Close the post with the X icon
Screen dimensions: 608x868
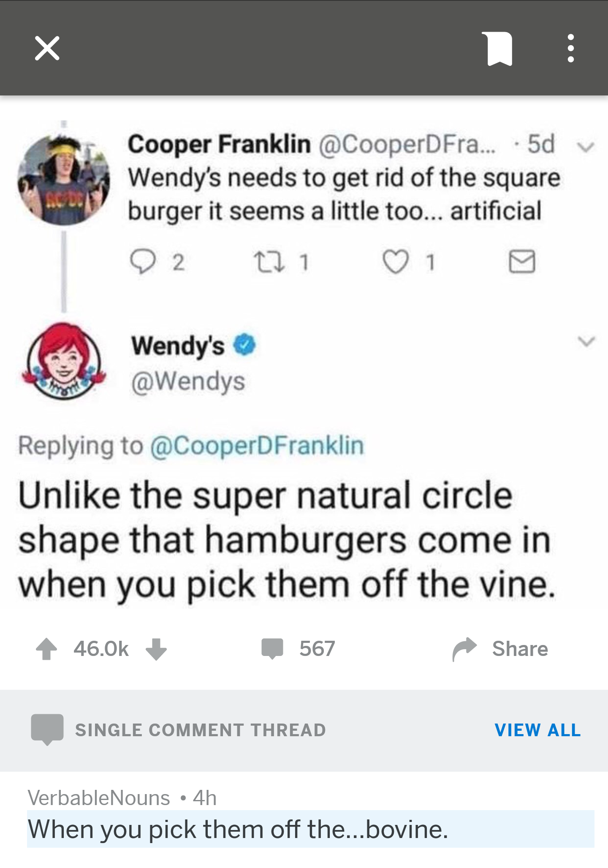[x=47, y=48]
